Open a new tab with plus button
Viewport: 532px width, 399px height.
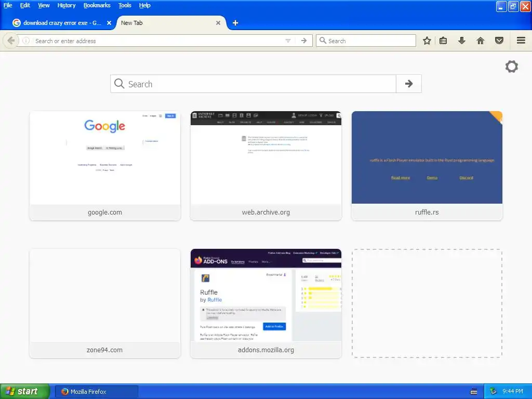pos(235,23)
